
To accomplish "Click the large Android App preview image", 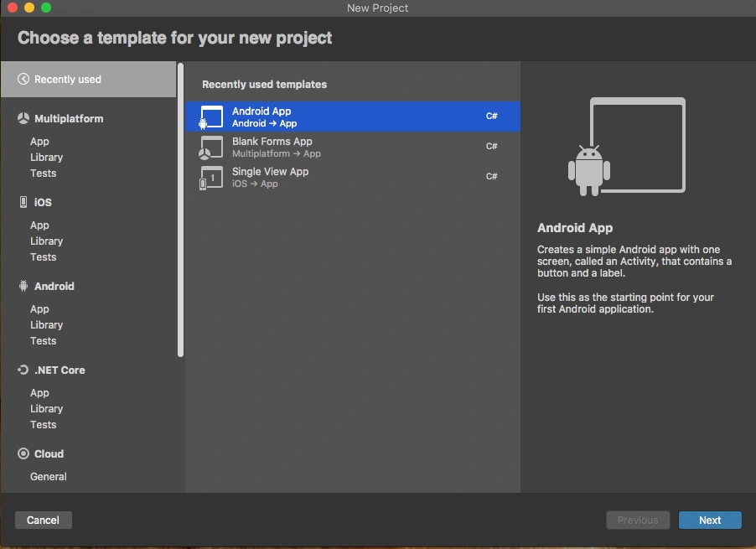I will [627, 147].
